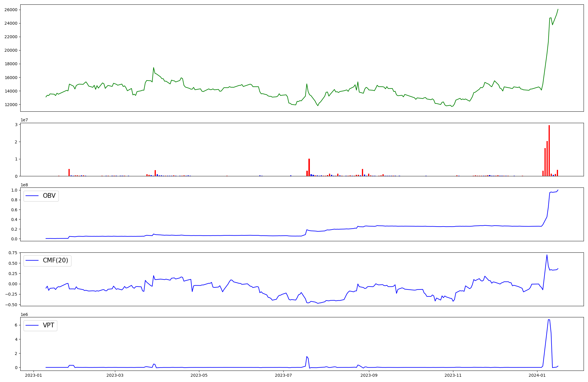
Task: Click the tallest red volume bar
Action: pyautogui.click(x=549, y=150)
